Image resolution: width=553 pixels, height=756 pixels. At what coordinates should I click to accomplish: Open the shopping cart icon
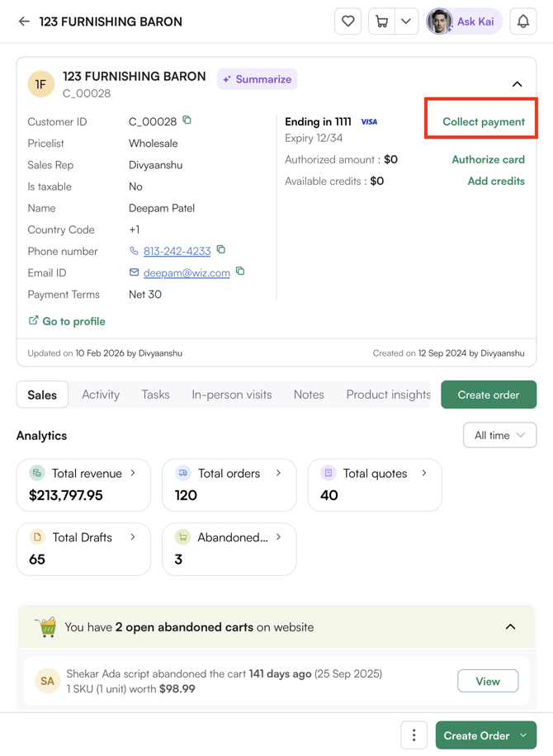pyautogui.click(x=381, y=21)
